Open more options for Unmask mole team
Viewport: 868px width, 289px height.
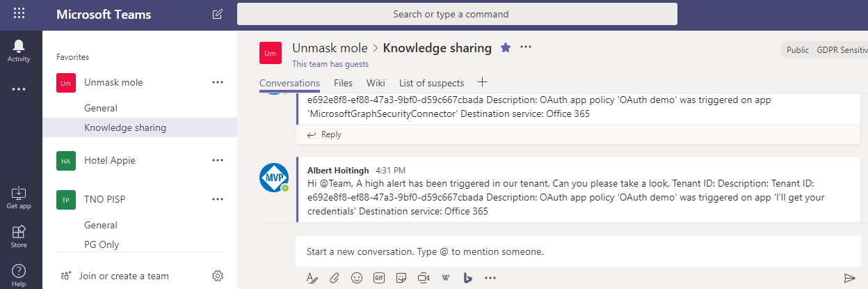click(x=218, y=82)
